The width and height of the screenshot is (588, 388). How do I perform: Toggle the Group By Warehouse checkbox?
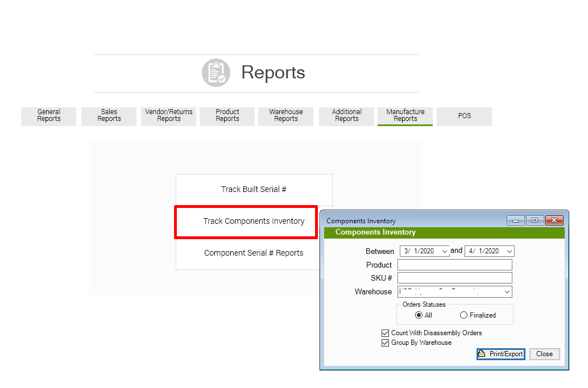coord(386,343)
